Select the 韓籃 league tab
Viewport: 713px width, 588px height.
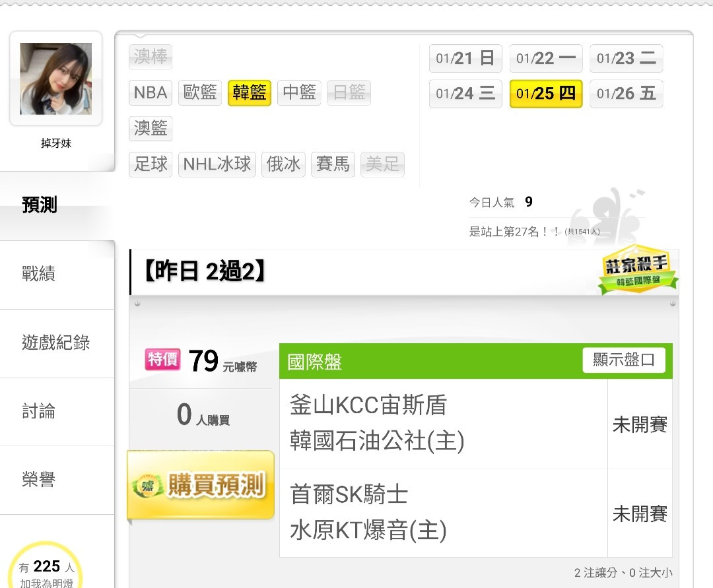click(249, 92)
